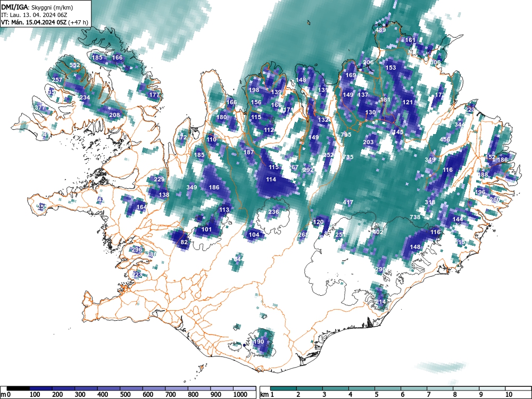Image resolution: width=532 pixels, height=399 pixels.
Task: Click the visibility value 318 on the map
Action: point(430,202)
